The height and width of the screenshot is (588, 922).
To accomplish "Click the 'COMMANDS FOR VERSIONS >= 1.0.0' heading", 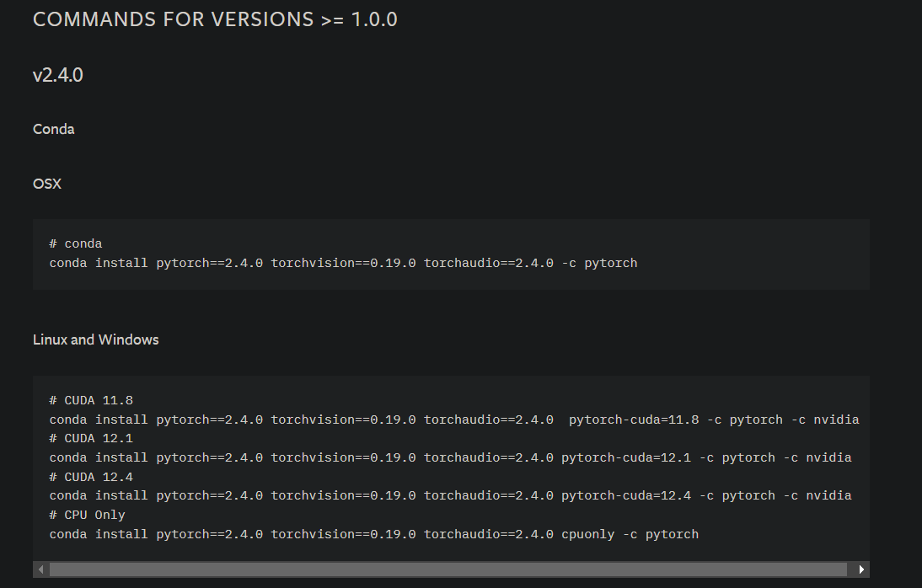I will coord(215,19).
